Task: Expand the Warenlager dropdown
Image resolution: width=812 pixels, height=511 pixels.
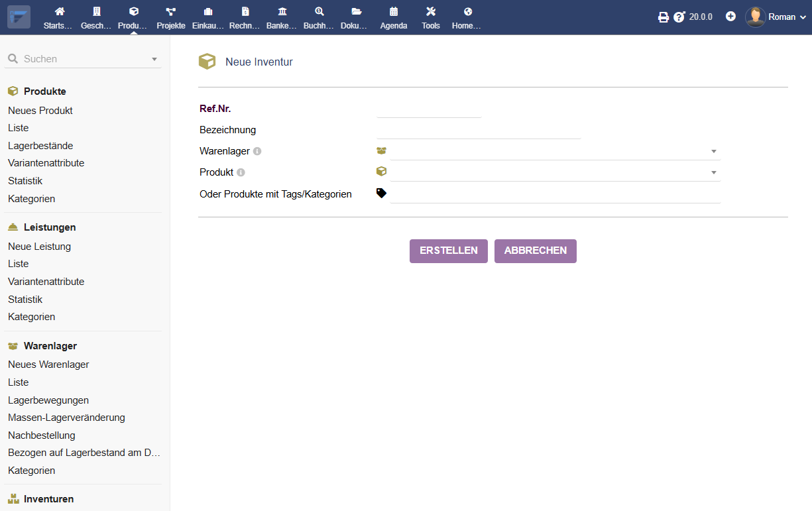Action: (713, 151)
